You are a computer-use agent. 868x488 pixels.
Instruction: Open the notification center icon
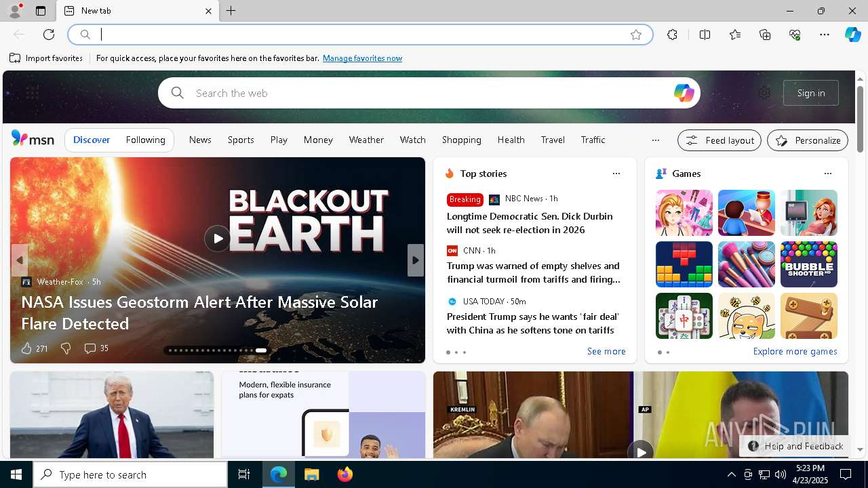(x=846, y=474)
